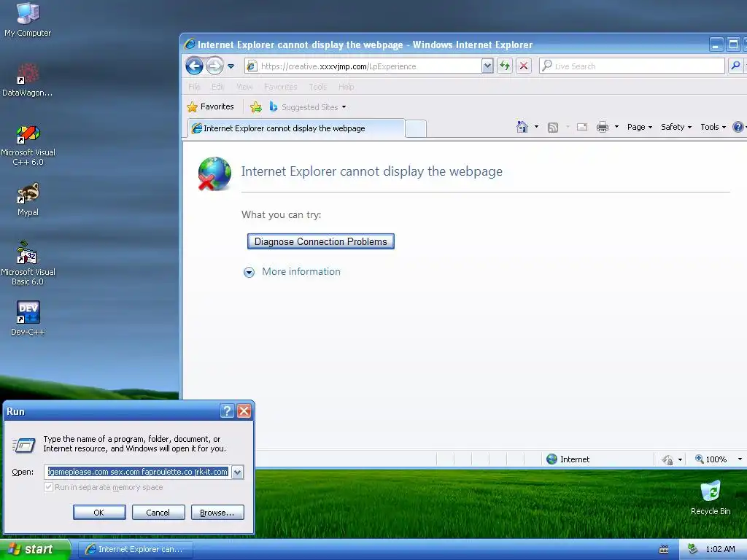The height and width of the screenshot is (560, 747).
Task: Open the Safety command bar menu
Action: pyautogui.click(x=676, y=127)
